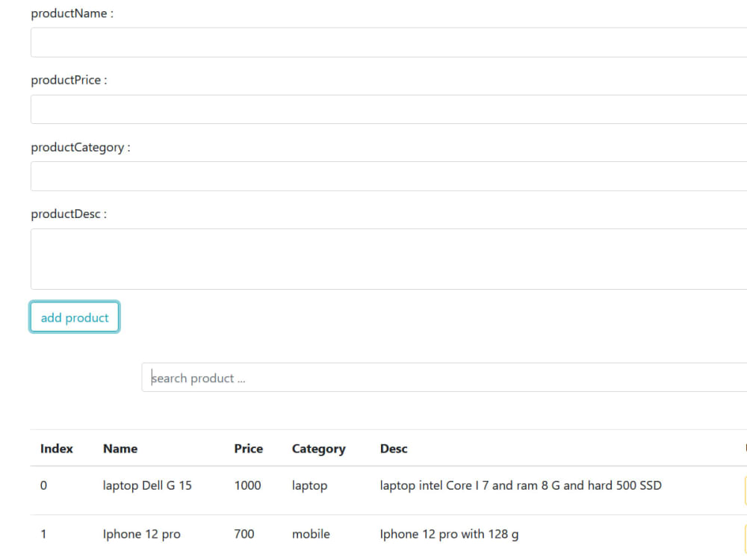
Task: Click the Index column header
Action: [56, 449]
